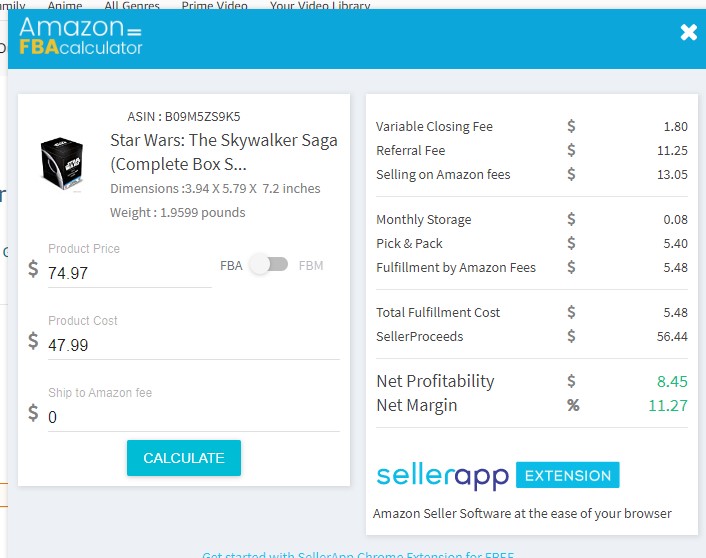Viewport: 706px width, 558px height.
Task: Click the Net Profitability label
Action: tap(435, 381)
